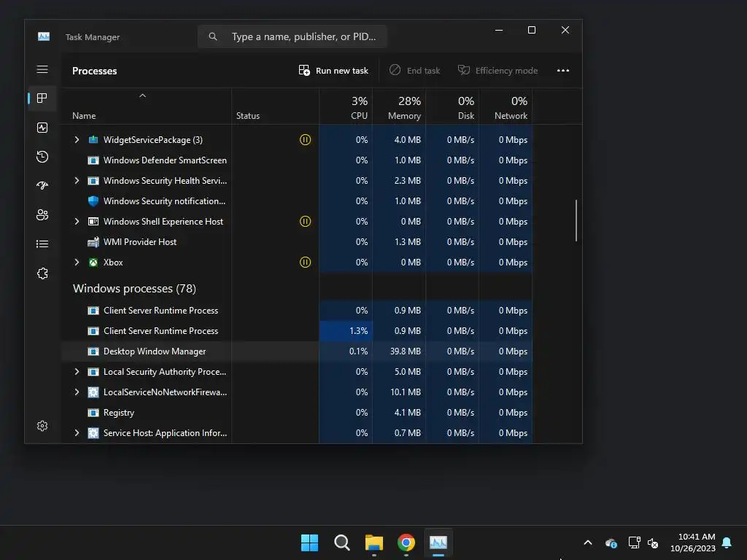Open File Explorer from the taskbar
This screenshot has width=747, height=560.
[x=374, y=542]
